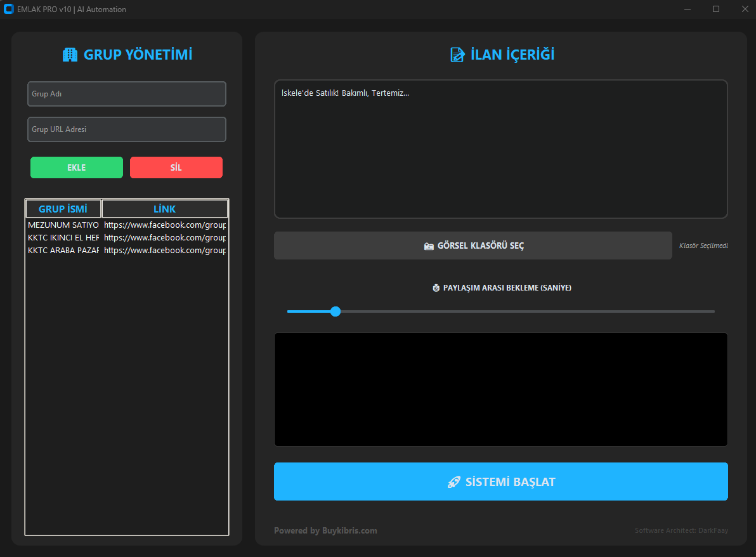This screenshot has height=557, width=756.
Task: Click the rocket icon on SİSTEMİ BAŞLAT
Action: point(453,482)
